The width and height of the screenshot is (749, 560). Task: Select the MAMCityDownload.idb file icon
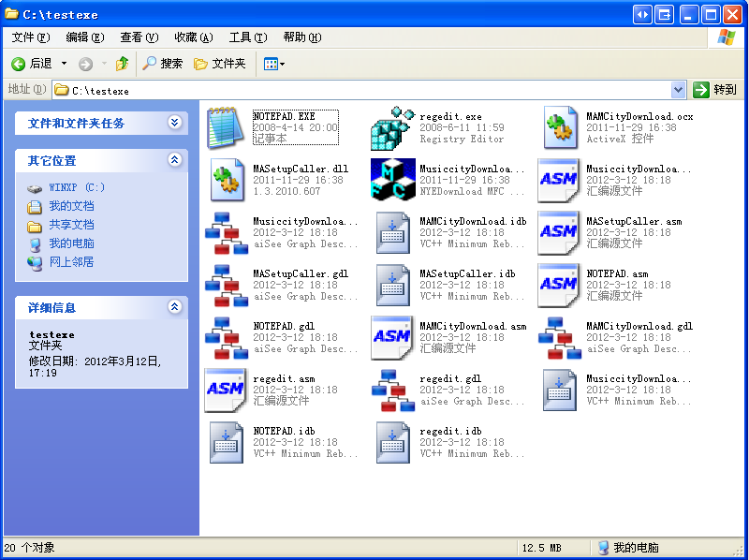pos(392,233)
